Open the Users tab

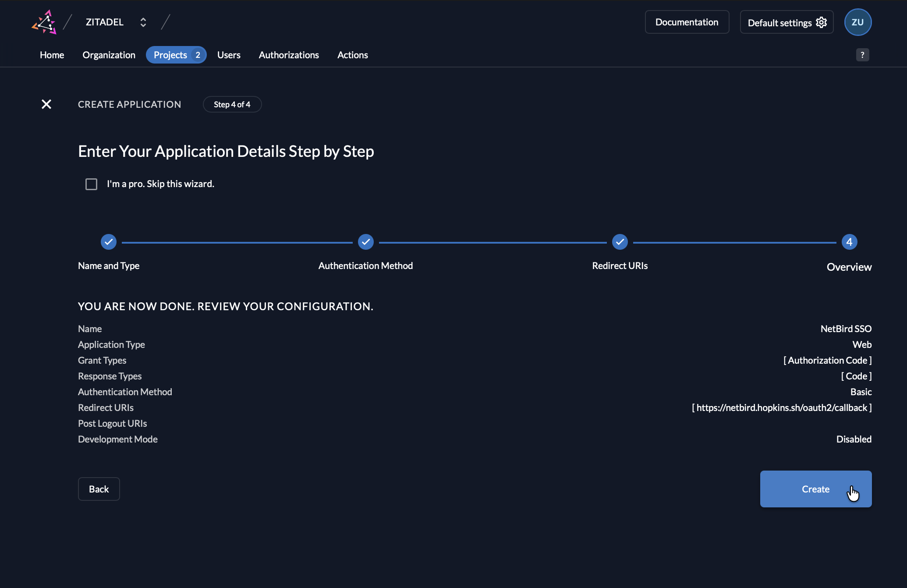pos(229,55)
